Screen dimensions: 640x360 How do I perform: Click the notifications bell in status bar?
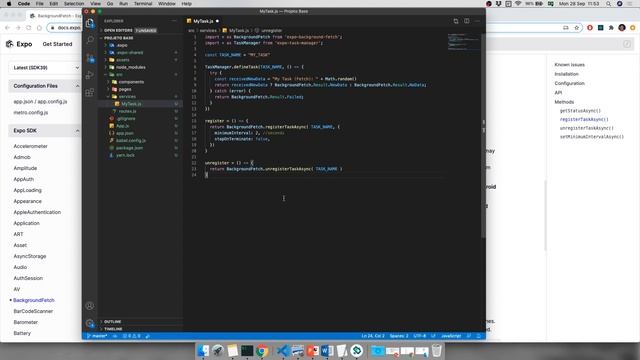click(478, 336)
